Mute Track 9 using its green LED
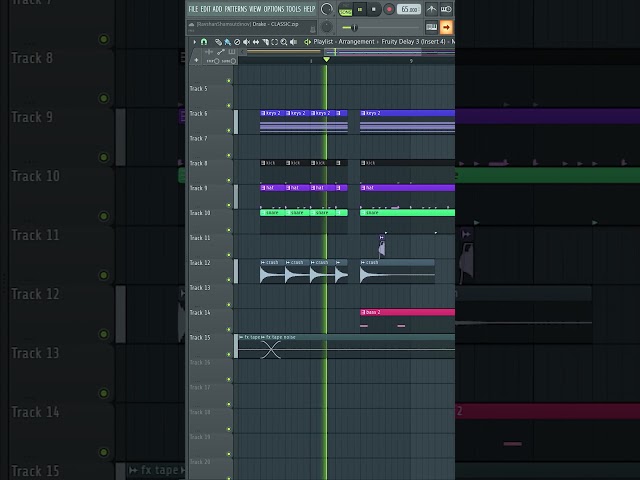Screen dimensions: 640x480 [x=229, y=205]
